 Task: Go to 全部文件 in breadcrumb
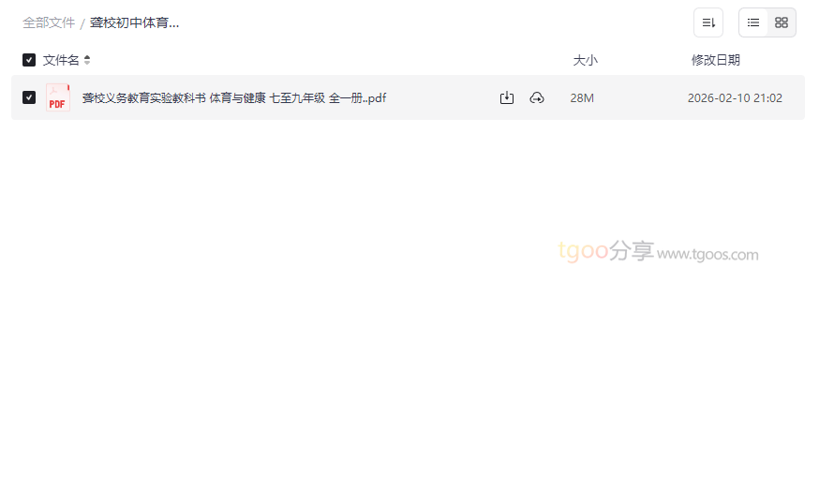[49, 22]
